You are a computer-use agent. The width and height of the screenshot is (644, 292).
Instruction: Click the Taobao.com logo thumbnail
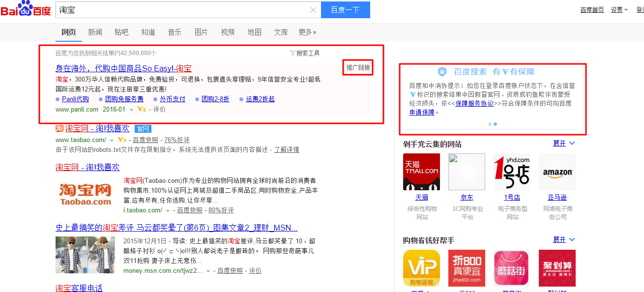tap(85, 194)
